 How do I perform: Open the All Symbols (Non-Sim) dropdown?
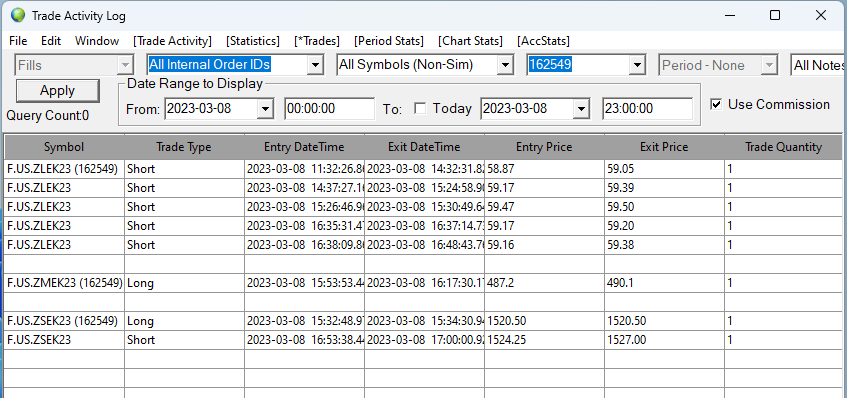click(505, 65)
